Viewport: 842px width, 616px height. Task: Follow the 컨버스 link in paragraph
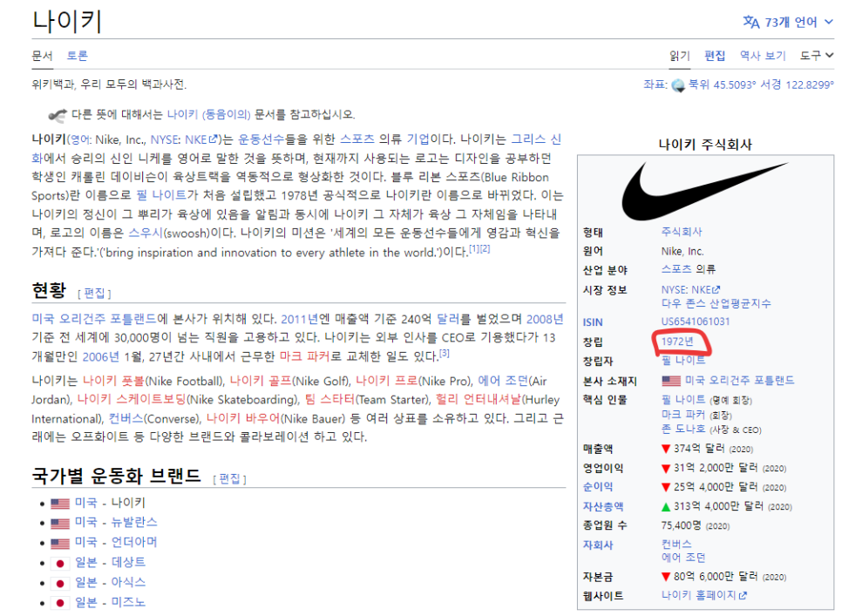pos(126,418)
